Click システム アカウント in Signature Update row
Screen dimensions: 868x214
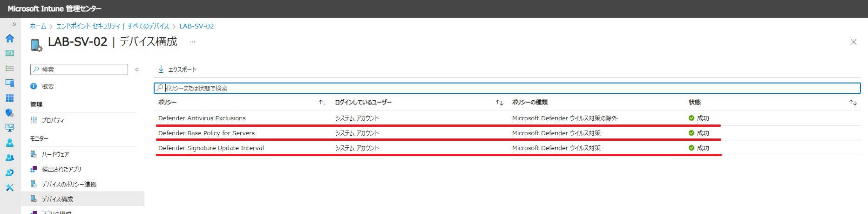(x=357, y=148)
